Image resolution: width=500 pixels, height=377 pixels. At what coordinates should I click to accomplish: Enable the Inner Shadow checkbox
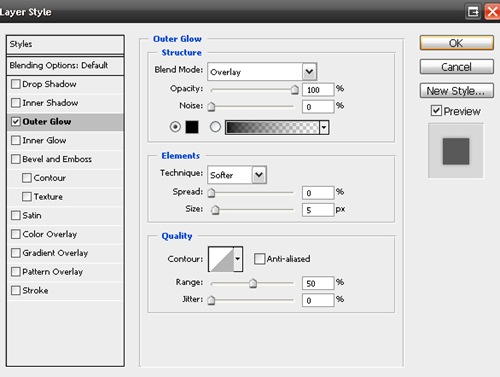click(x=16, y=103)
